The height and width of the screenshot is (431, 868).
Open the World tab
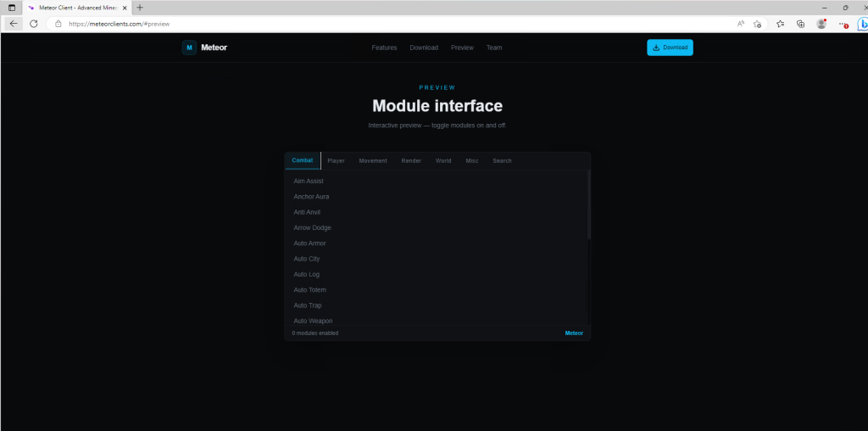click(443, 160)
